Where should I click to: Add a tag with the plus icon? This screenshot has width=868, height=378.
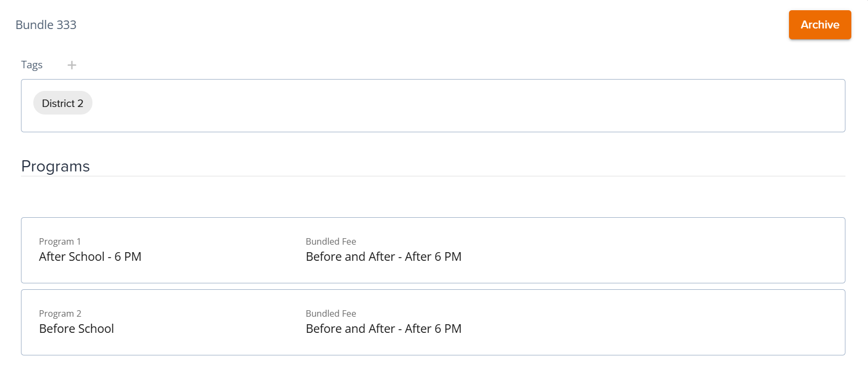pyautogui.click(x=72, y=65)
